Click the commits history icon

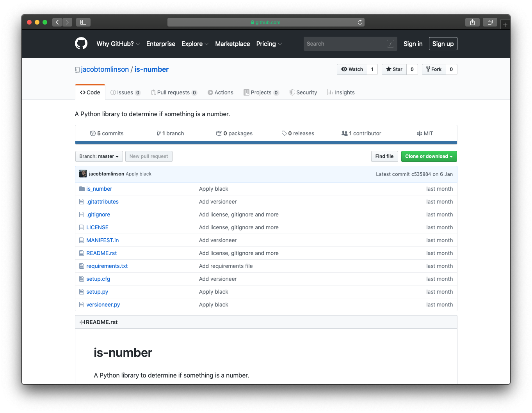pos(93,133)
